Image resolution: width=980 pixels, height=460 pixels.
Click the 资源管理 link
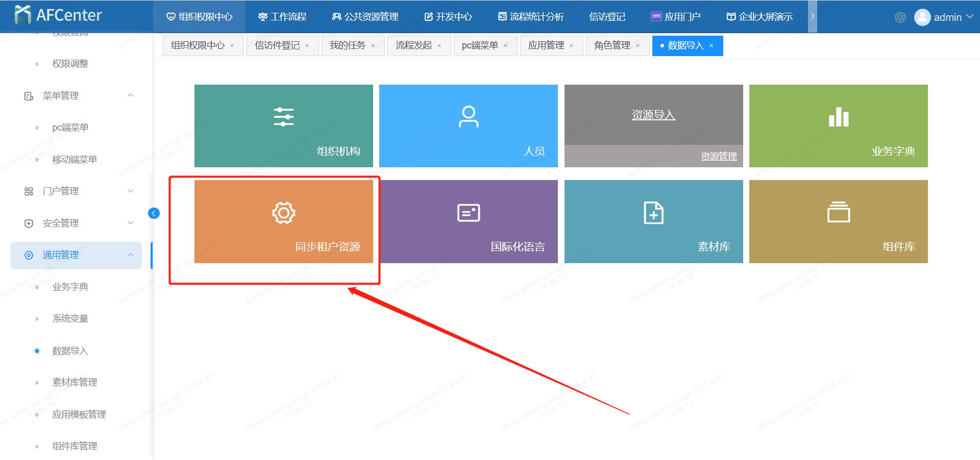click(718, 157)
